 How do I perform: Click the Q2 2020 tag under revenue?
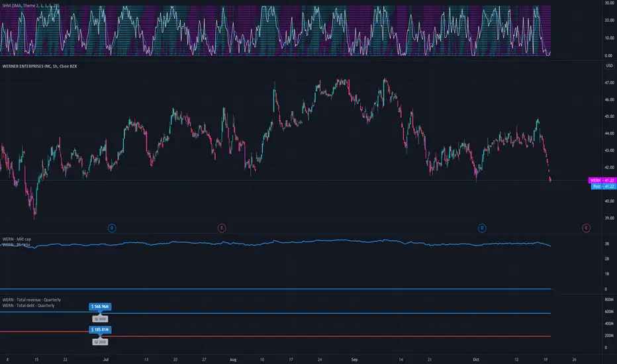(100, 319)
